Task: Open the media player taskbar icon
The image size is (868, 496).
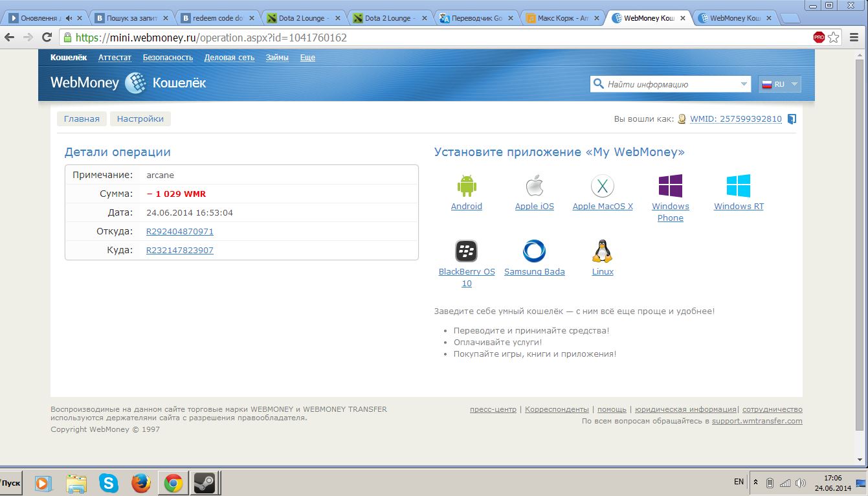Action: point(43,483)
